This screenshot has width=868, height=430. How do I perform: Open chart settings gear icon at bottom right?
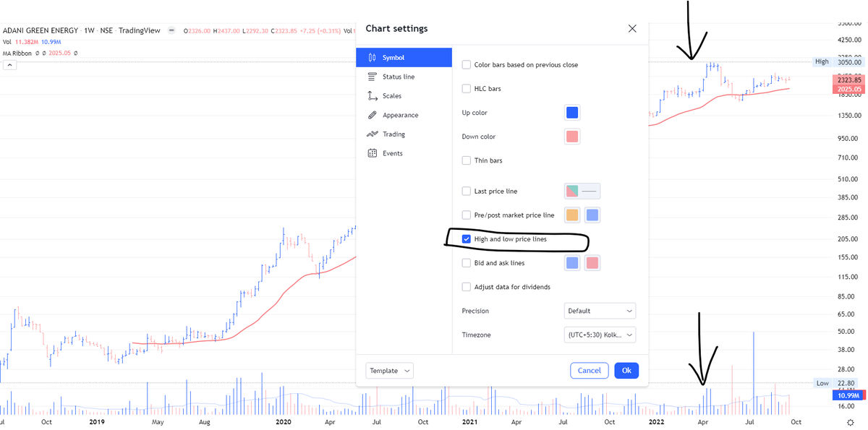tap(849, 422)
